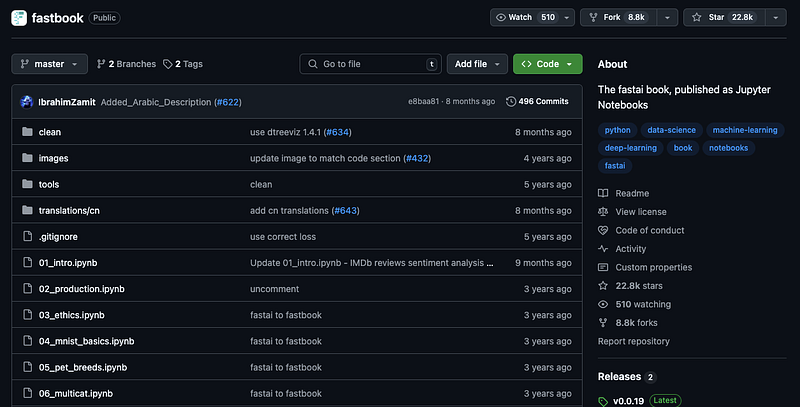The height and width of the screenshot is (407, 800).
Task: Click the fork icon in Fork button
Action: [593, 17]
